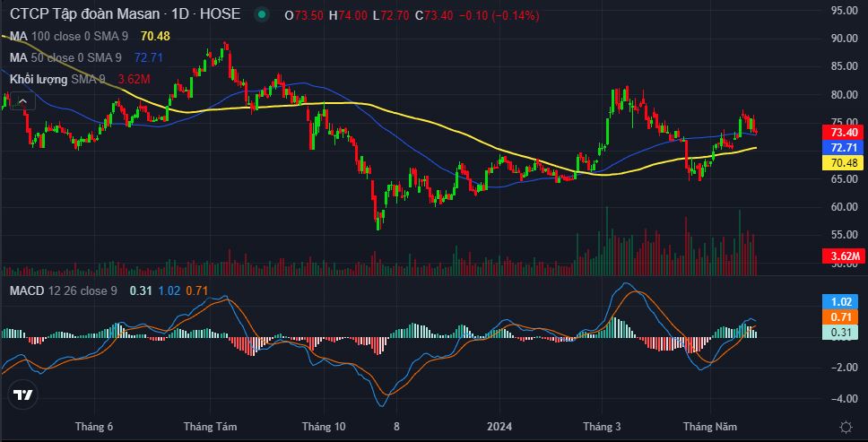
Task: Select the MA 50 indicator legend
Action: click(65, 57)
